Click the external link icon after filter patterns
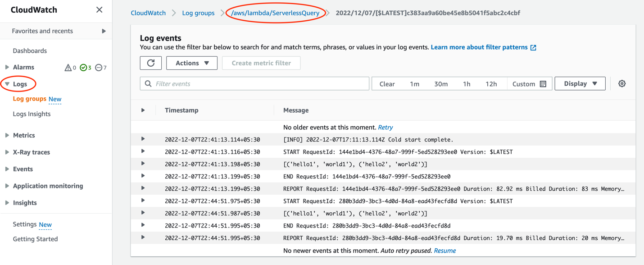 coord(533,47)
